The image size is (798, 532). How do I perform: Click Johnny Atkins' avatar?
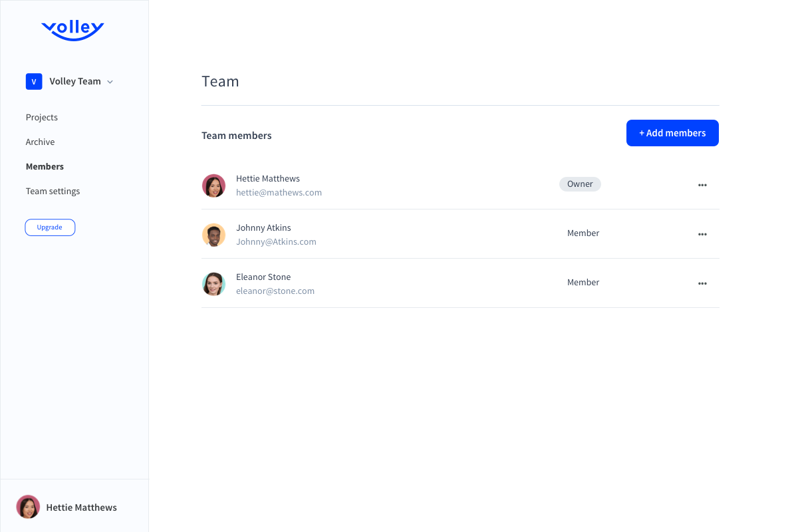point(213,235)
